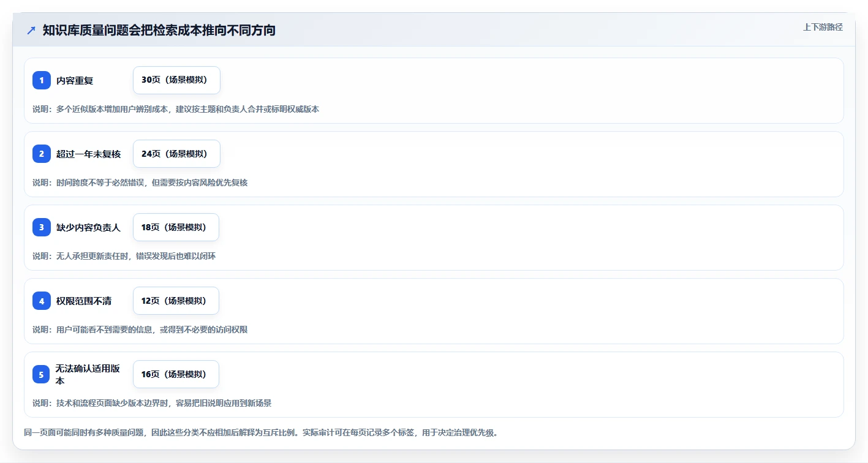This screenshot has width=868, height=463.
Task: Select the 无法确认适用版本 label
Action: pos(88,374)
